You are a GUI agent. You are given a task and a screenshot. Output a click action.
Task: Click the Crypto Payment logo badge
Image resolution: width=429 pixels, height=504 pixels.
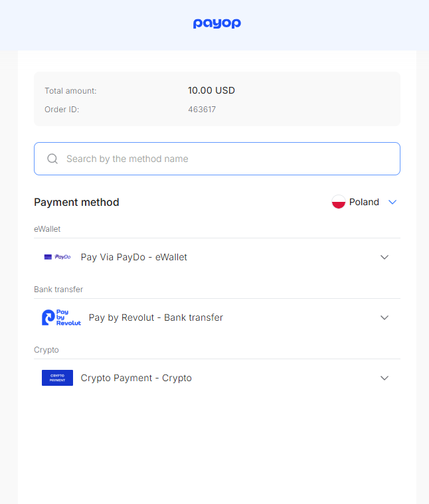tap(57, 378)
